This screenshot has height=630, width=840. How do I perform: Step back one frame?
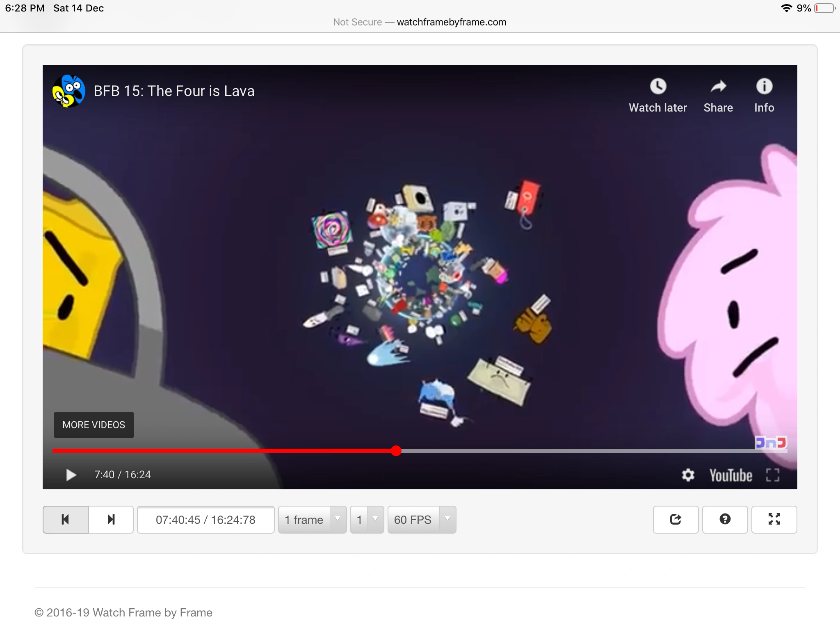coord(65,520)
